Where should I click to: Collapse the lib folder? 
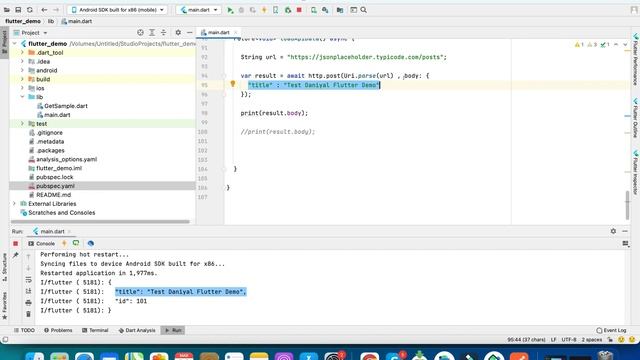(x=22, y=97)
